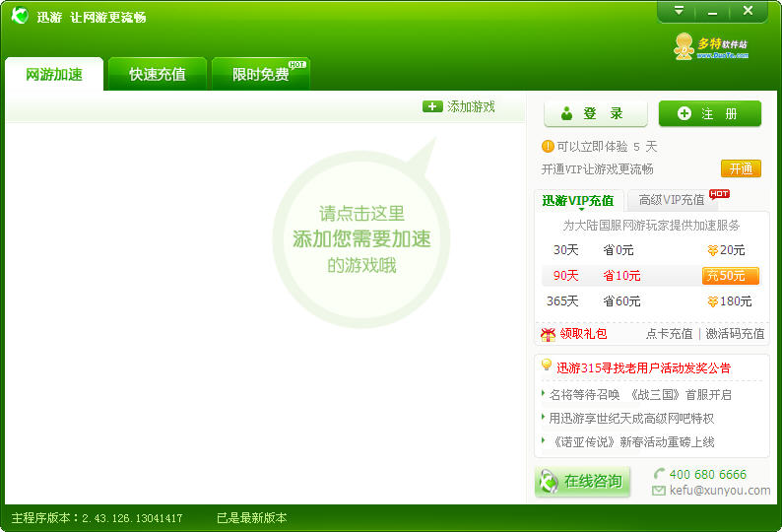Select the 迅游VIP充值 tab

pos(577,201)
